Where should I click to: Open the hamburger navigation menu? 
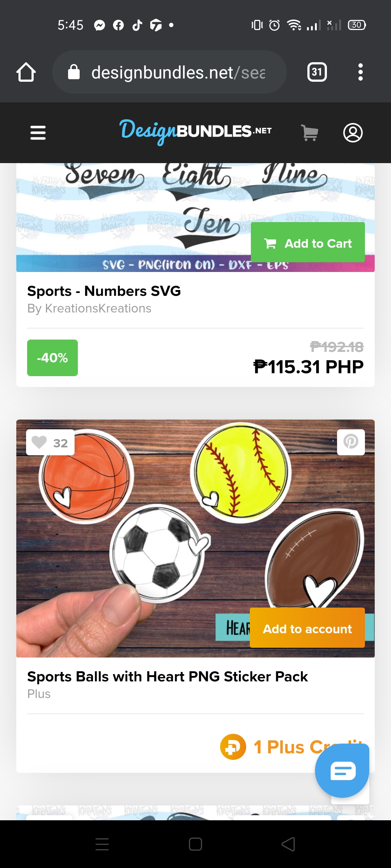pyautogui.click(x=38, y=132)
